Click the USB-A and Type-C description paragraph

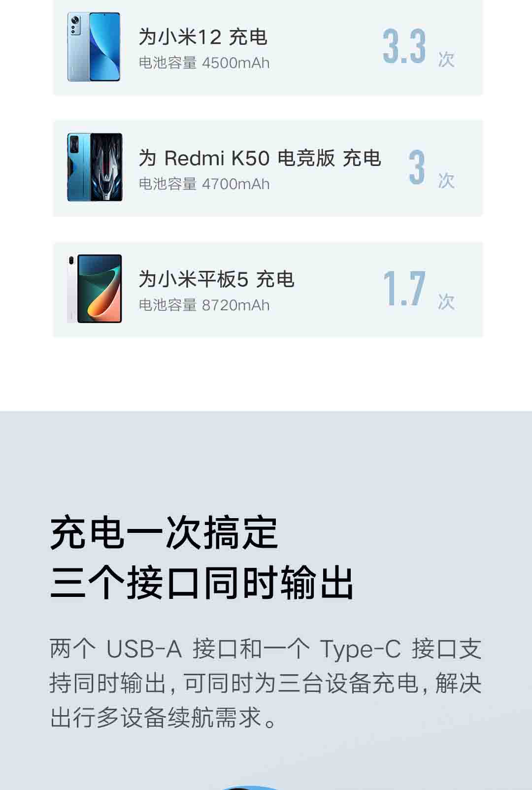(266, 683)
